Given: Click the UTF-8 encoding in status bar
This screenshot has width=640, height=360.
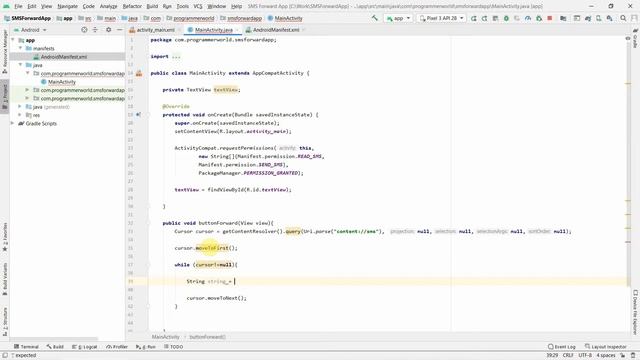Looking at the screenshot, I should [585, 356].
